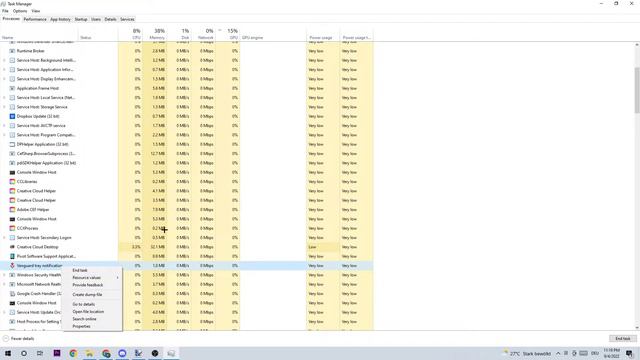The image size is (640, 360).
Task: Open the Options menu
Action: (20, 11)
